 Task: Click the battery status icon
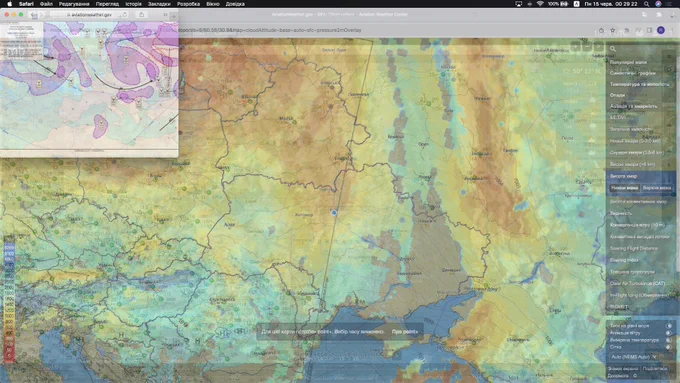564,4
